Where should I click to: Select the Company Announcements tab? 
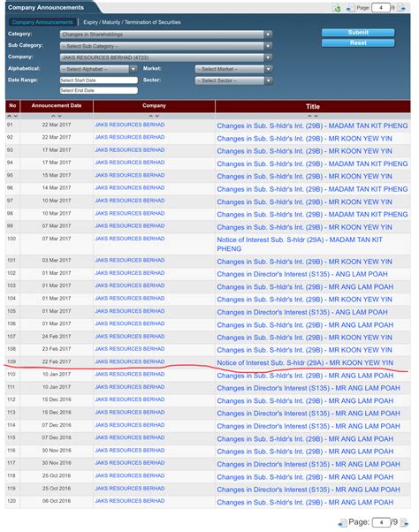[42, 22]
